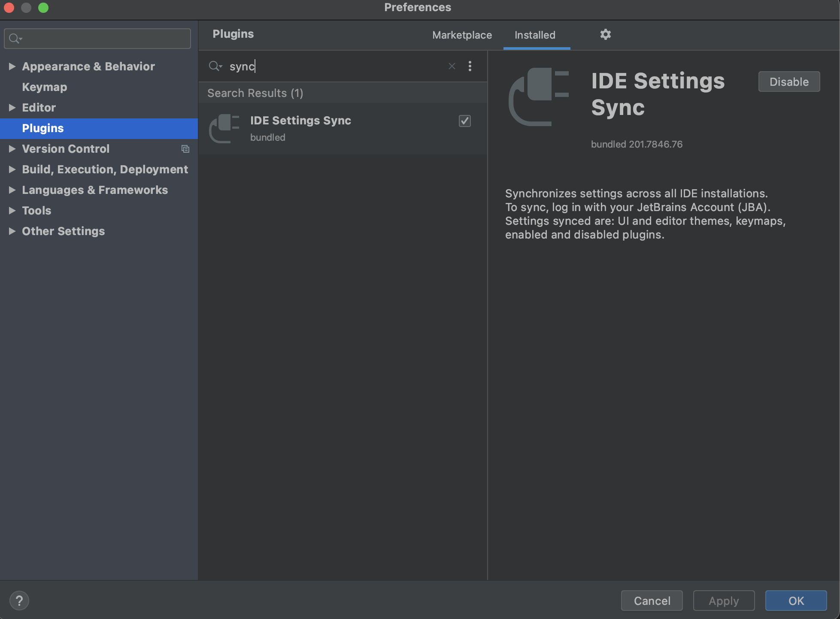The width and height of the screenshot is (840, 619).
Task: Open the Keymap settings page
Action: (45, 87)
